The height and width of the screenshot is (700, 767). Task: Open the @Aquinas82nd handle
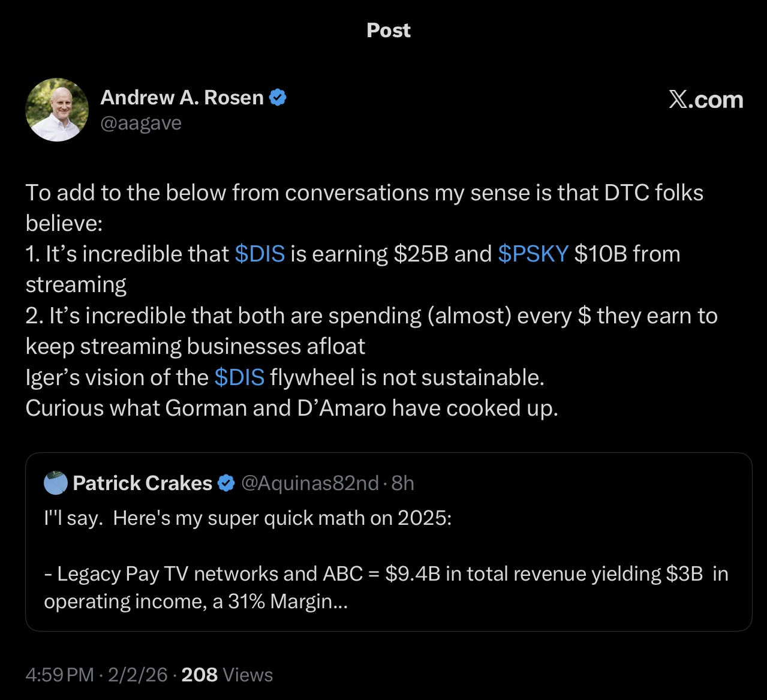pyautogui.click(x=309, y=483)
